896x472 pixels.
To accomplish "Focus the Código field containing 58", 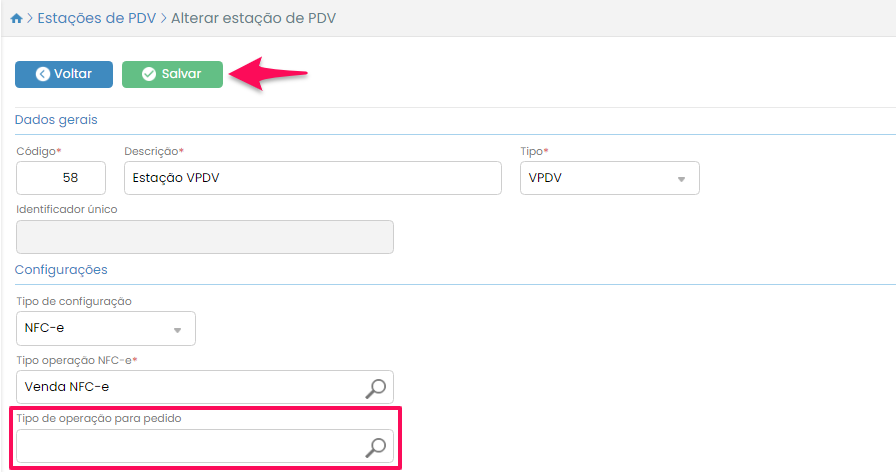I will tap(61, 178).
